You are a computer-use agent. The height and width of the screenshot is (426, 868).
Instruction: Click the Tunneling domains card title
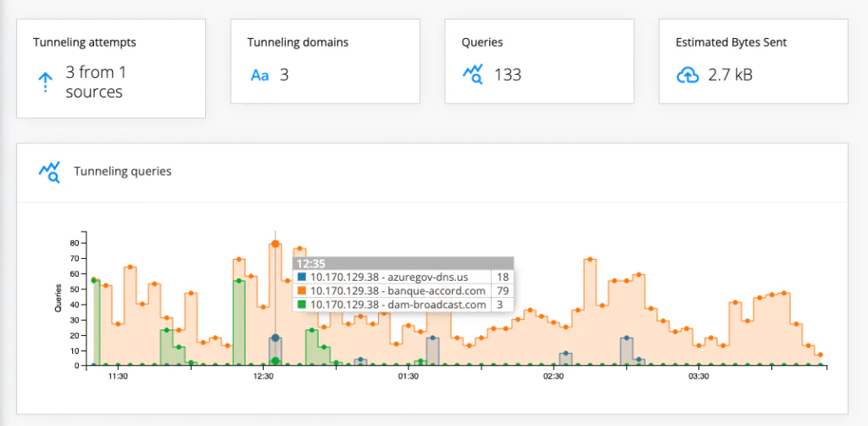click(x=298, y=42)
